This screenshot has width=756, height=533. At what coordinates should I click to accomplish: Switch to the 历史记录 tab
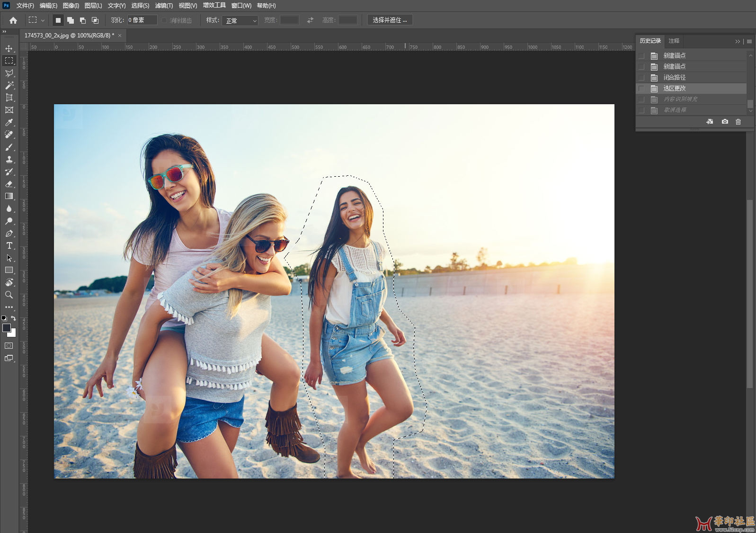click(x=650, y=41)
